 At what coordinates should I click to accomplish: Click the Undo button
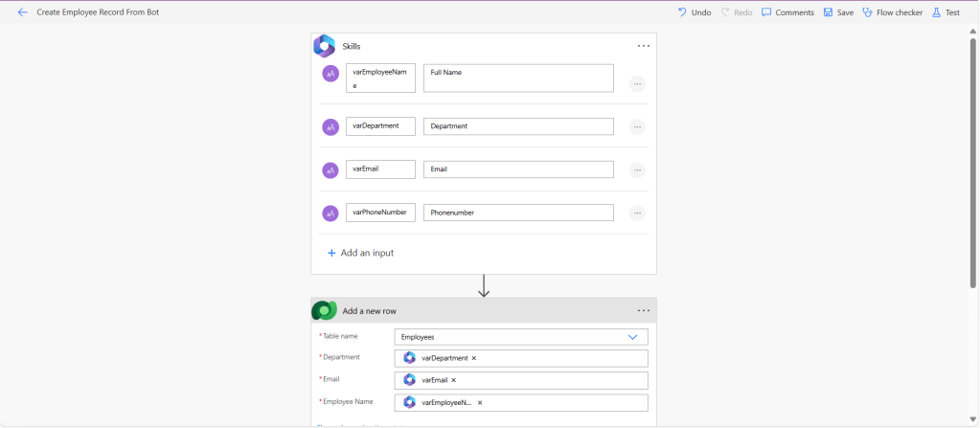(694, 12)
